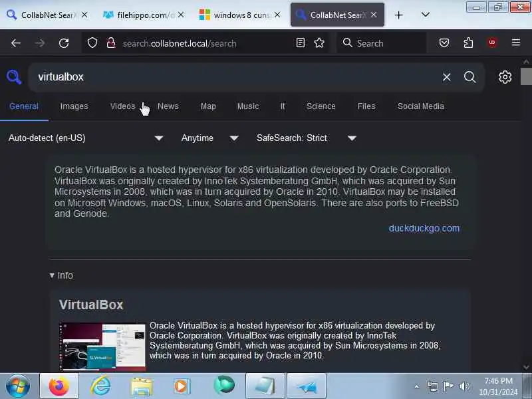Launch Internet Explorer from the taskbar
532x399 pixels.
(x=100, y=386)
